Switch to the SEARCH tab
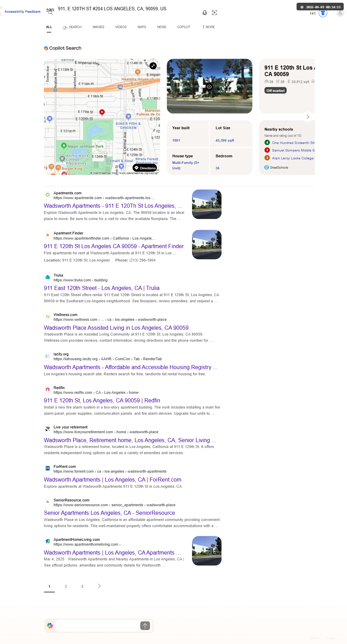Screen dimensions: 347x644 tap(72, 27)
